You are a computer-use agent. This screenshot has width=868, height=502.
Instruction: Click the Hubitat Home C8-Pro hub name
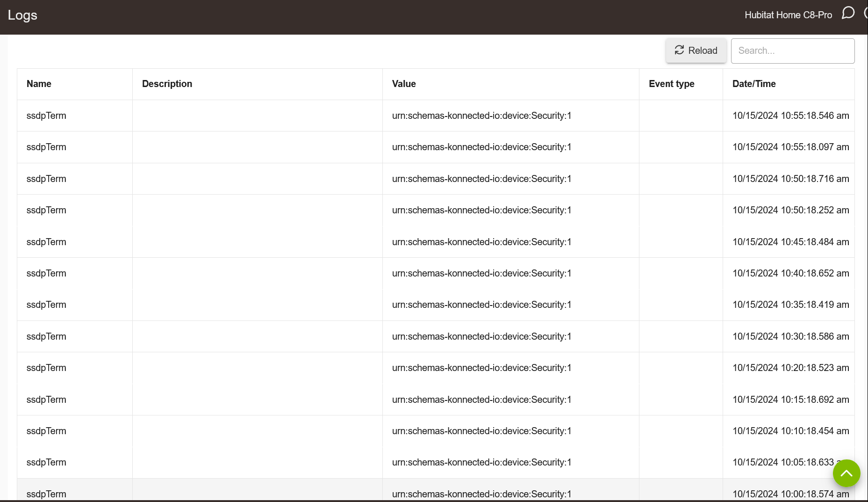788,15
